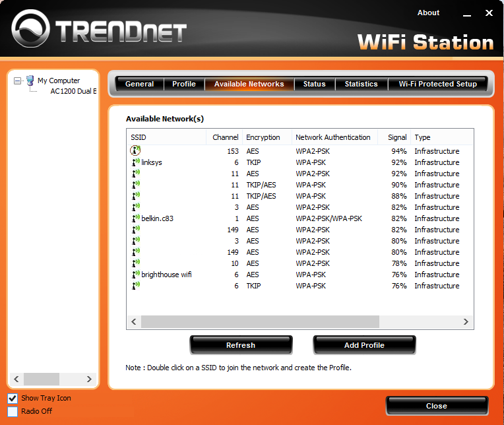The image size is (504, 425).
Task: Click the linksys network antenna icon
Action: tap(136, 162)
